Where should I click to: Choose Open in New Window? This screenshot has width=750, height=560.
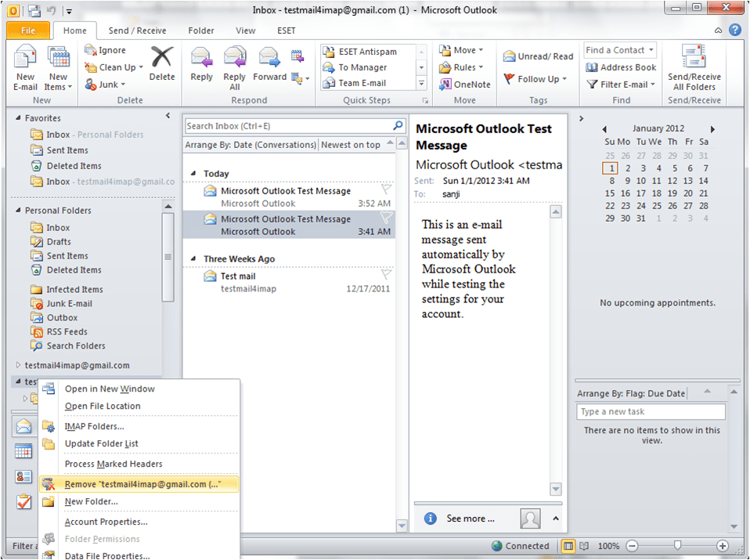[x=139, y=388]
